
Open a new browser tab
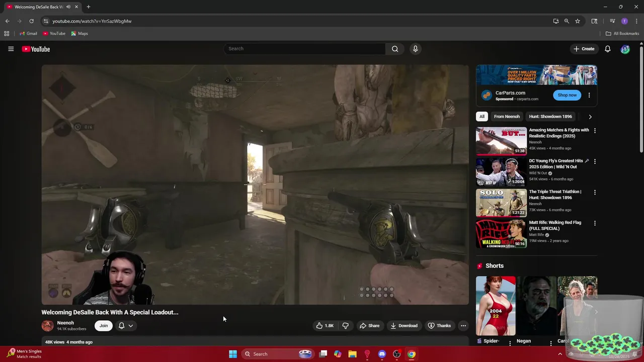[88, 7]
